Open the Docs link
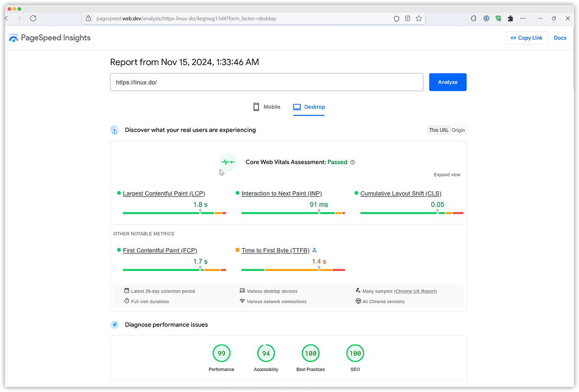This screenshot has width=579, height=392. click(560, 38)
